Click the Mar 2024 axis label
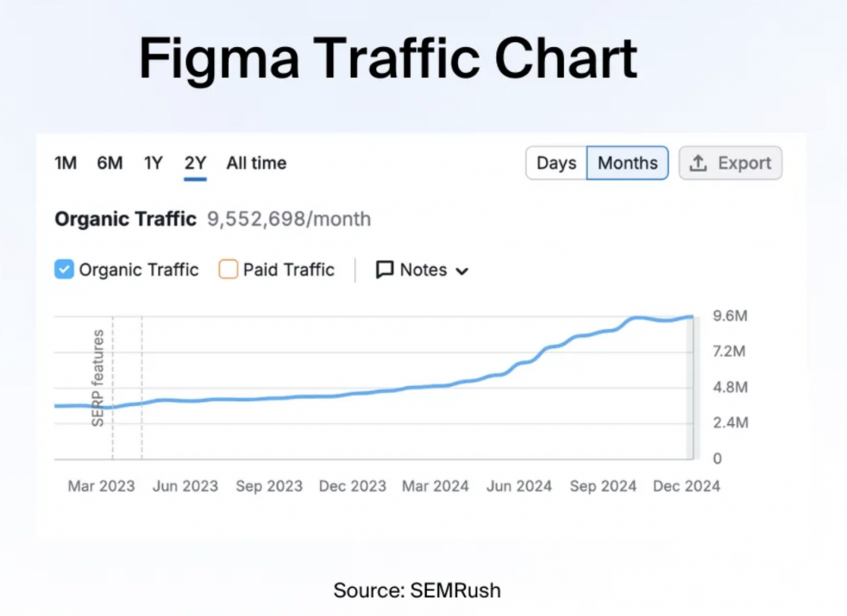 point(435,486)
